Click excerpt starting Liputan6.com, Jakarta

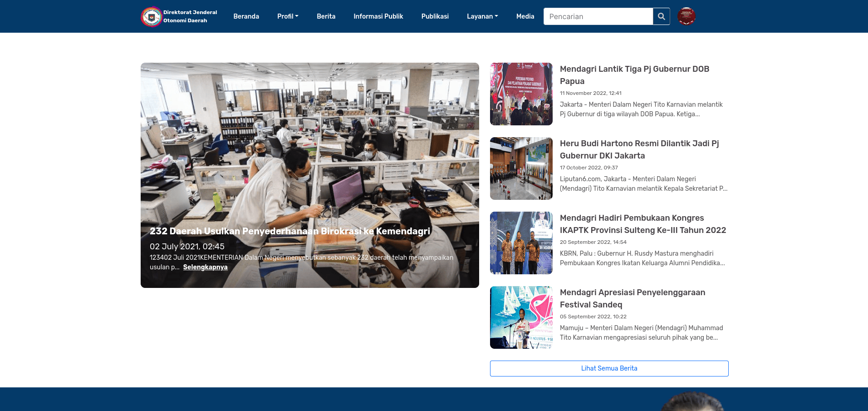pos(643,183)
